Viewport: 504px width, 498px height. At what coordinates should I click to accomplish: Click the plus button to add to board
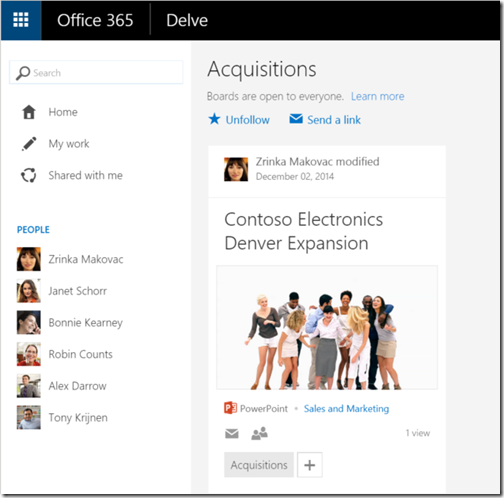310,465
